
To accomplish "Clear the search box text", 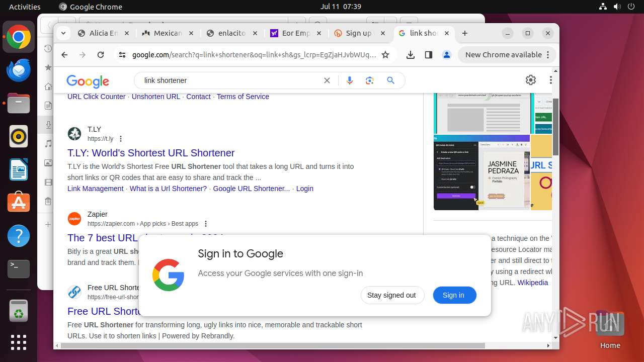I will click(x=327, y=80).
